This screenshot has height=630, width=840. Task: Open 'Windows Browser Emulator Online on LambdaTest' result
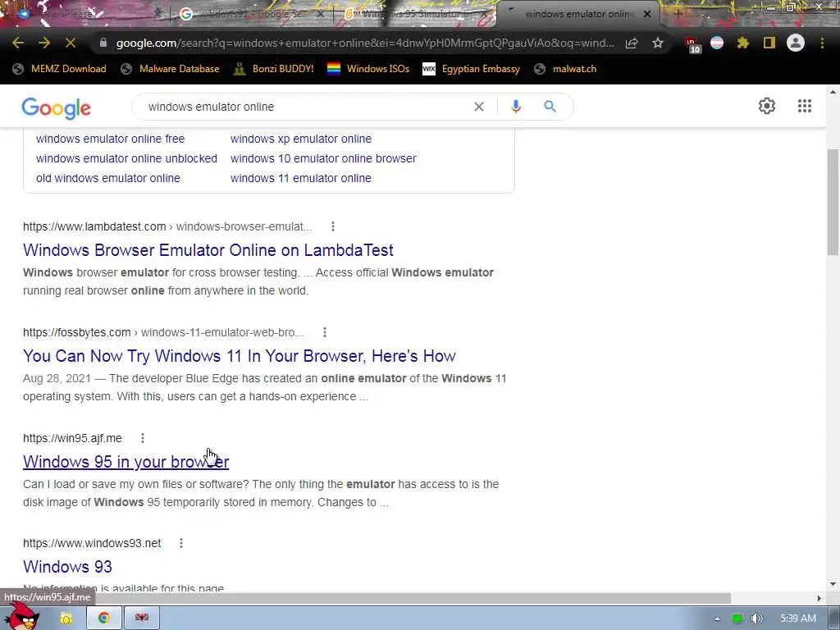(208, 250)
